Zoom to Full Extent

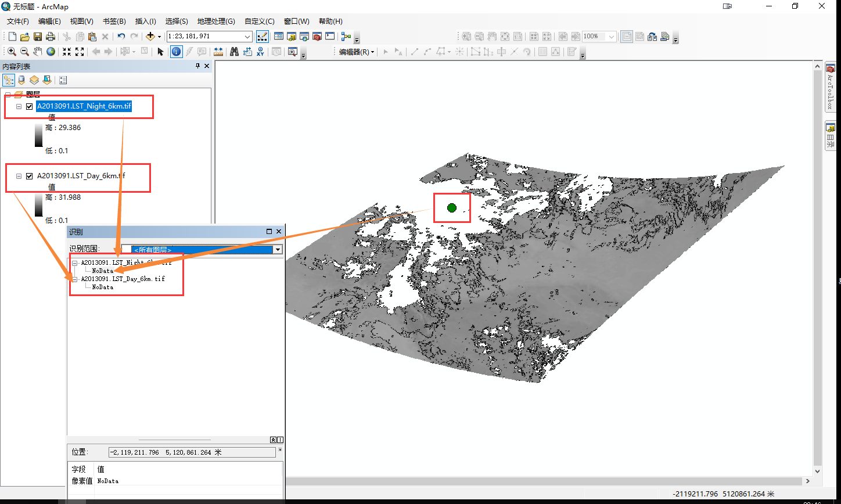(51, 52)
